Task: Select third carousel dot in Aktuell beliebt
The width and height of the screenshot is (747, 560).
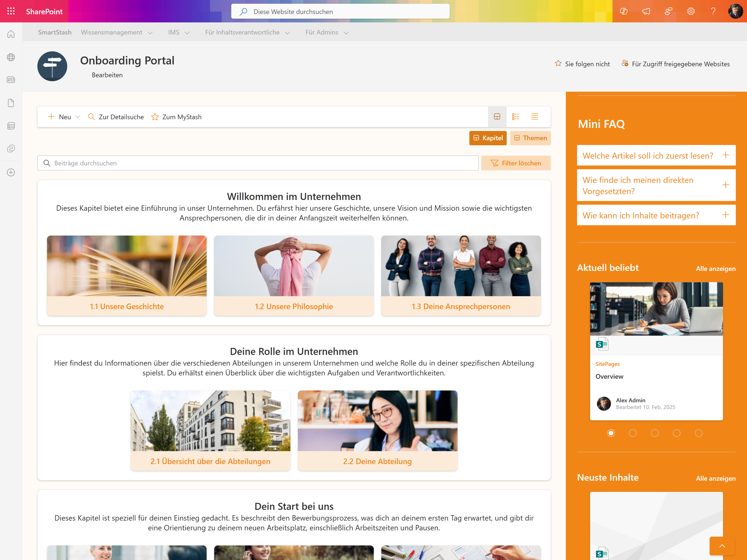Action: click(655, 433)
